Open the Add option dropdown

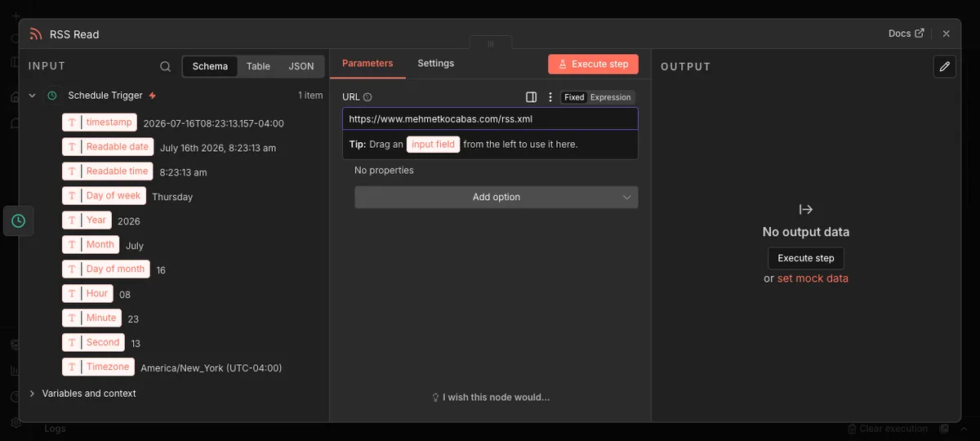[x=497, y=197]
